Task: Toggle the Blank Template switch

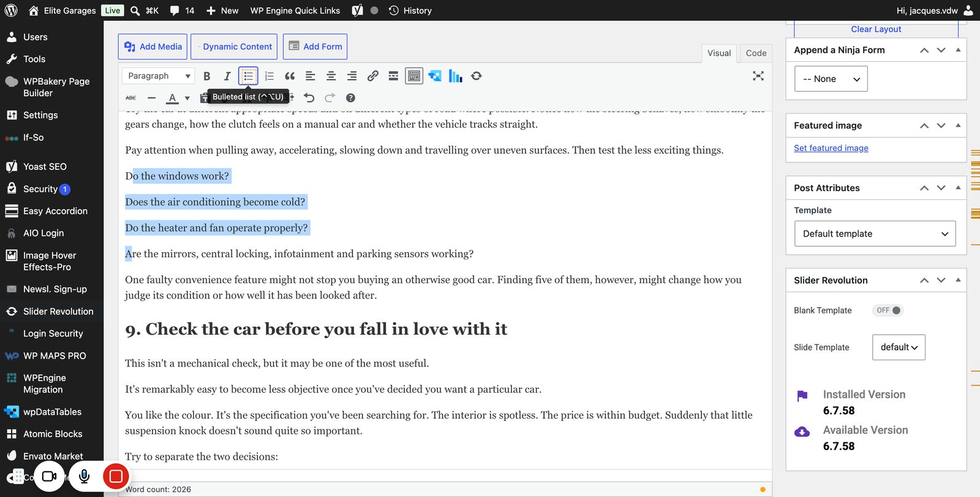Action: click(888, 310)
